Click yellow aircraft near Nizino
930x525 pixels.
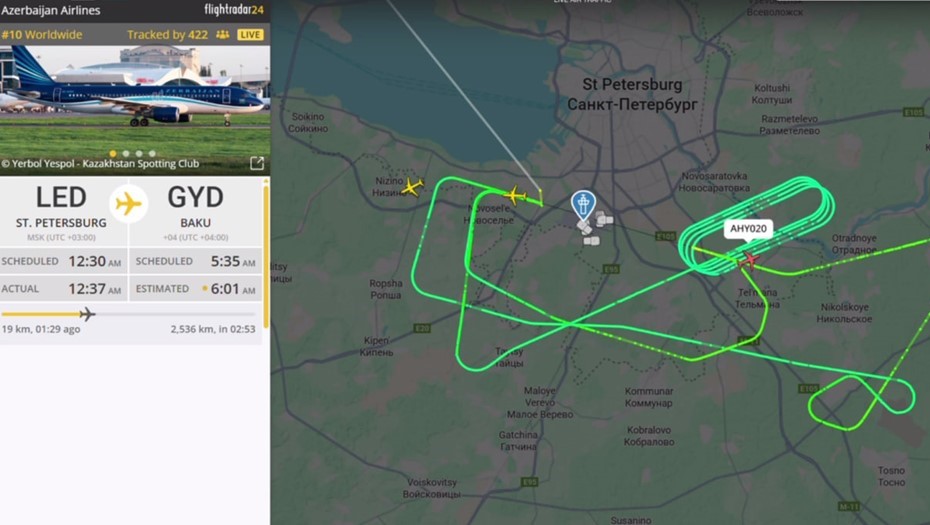(x=412, y=187)
